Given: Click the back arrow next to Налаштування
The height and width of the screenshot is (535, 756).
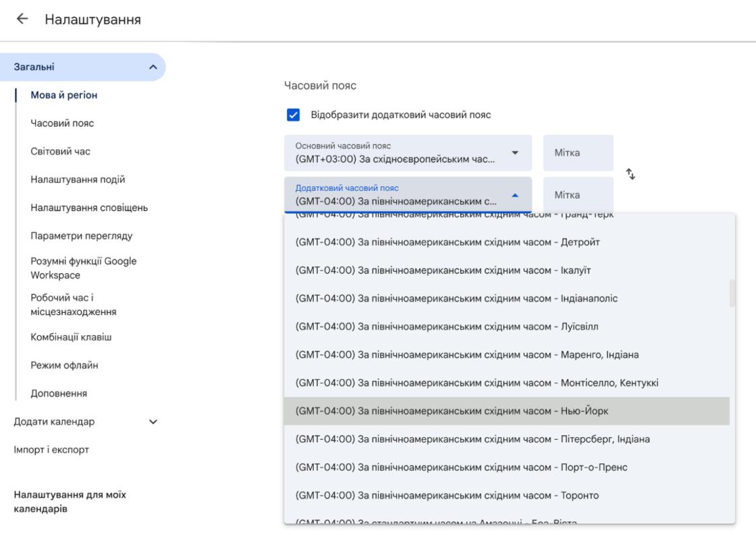Looking at the screenshot, I should [x=22, y=19].
